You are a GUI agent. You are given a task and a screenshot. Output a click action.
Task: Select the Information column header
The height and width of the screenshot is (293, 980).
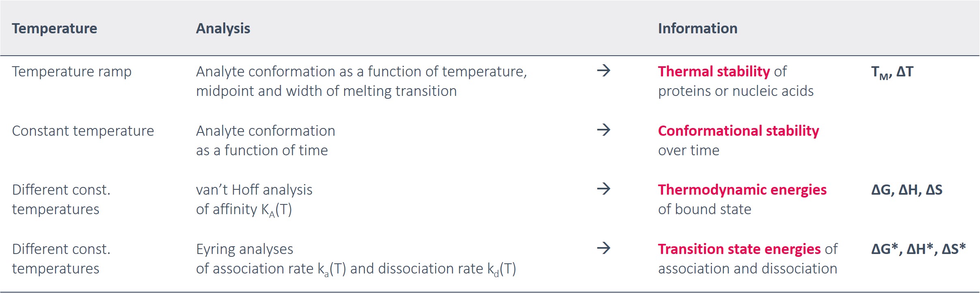[x=698, y=28]
